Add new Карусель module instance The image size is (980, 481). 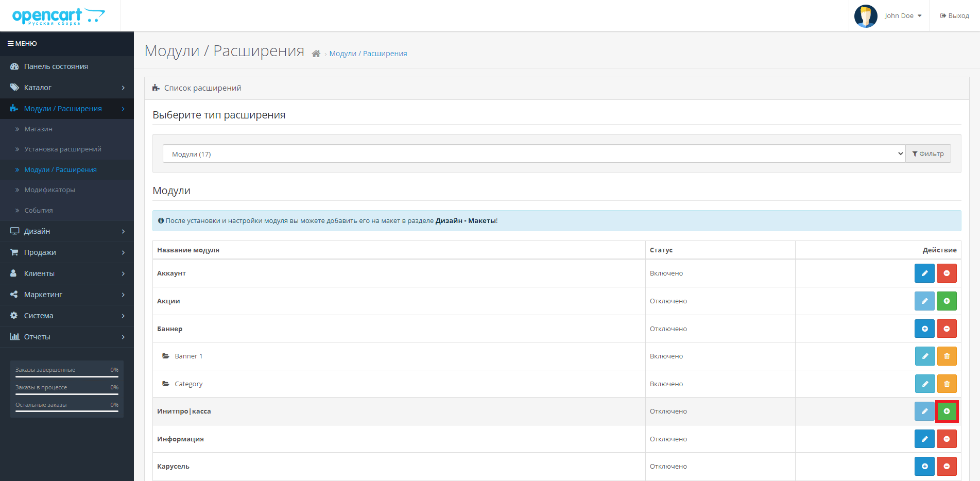tap(924, 466)
